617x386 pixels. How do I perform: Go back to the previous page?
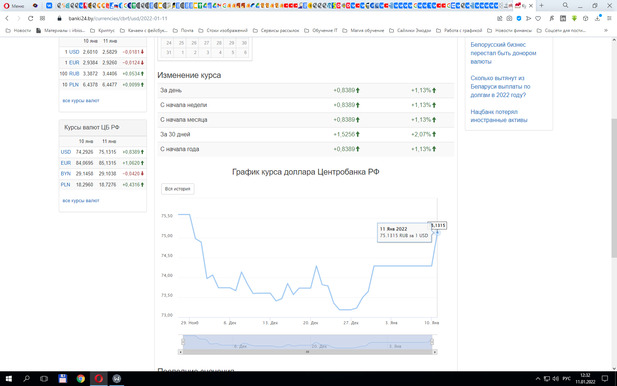coord(7,18)
